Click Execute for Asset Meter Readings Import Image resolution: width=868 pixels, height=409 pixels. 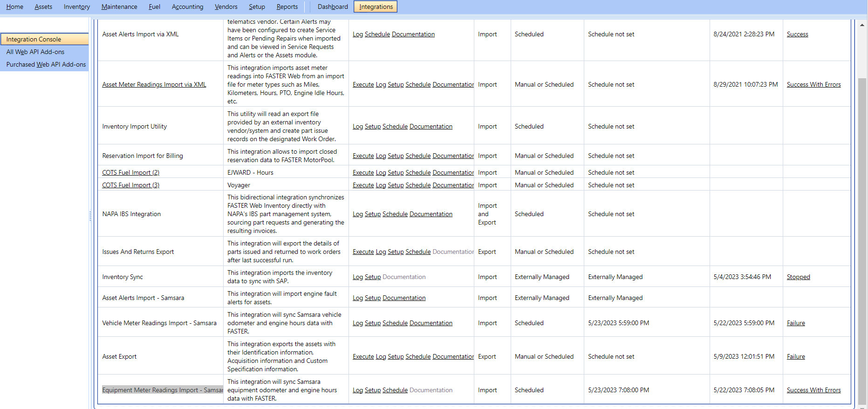click(x=363, y=84)
